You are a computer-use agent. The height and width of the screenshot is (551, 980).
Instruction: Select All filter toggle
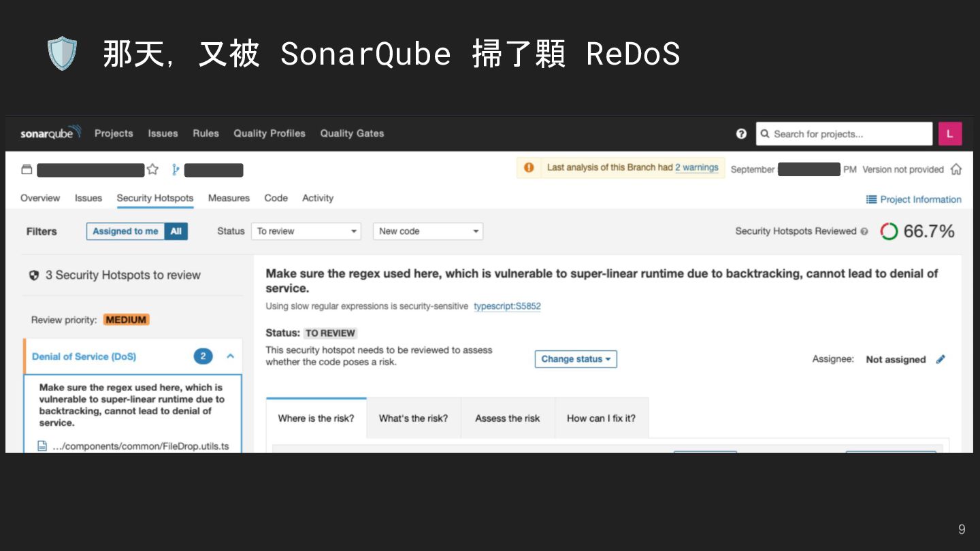click(x=176, y=231)
